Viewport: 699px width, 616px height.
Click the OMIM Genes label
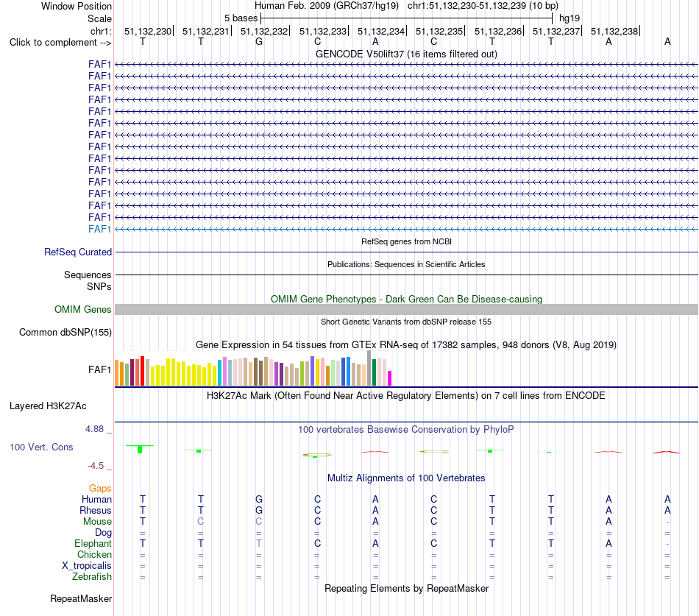pos(82,309)
